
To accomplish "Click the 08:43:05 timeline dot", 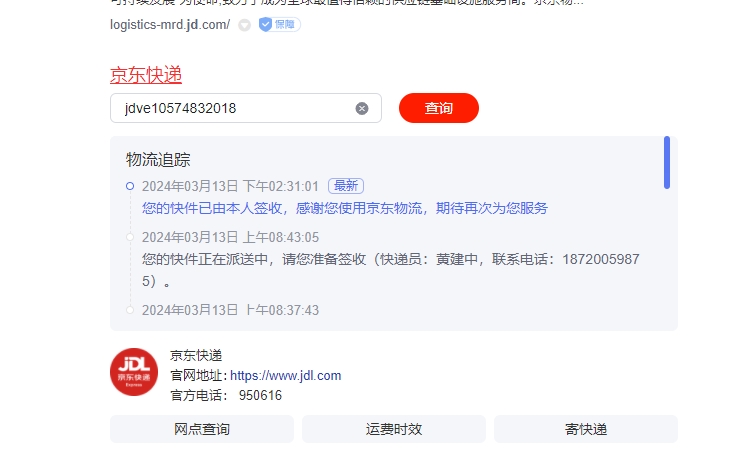I will (130, 237).
